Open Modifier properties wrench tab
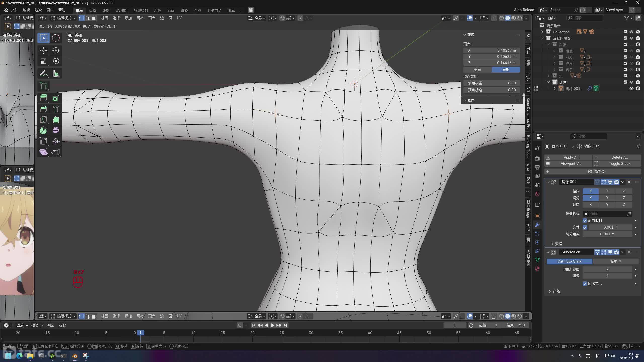The width and height of the screenshot is (644, 362). [x=537, y=225]
